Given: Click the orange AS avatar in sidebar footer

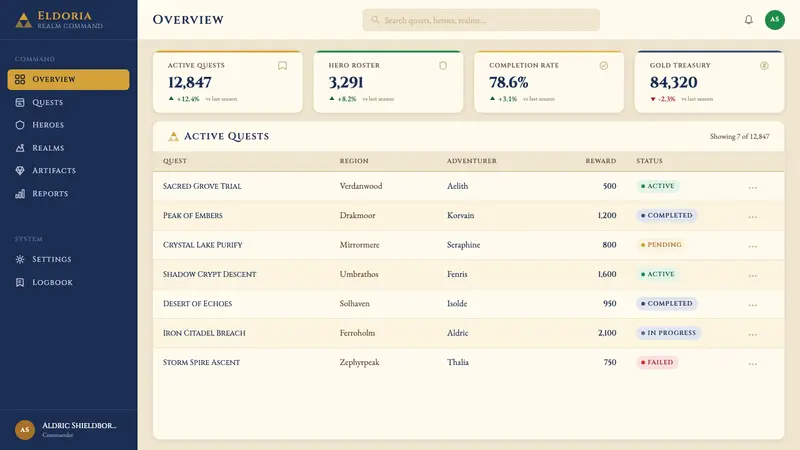Looking at the screenshot, I should pyautogui.click(x=24, y=430).
